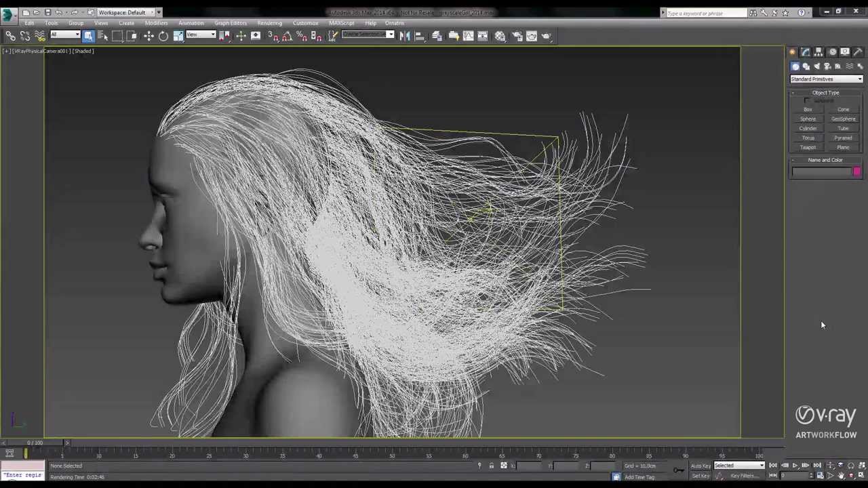This screenshot has width=868, height=488.
Task: Click the Plane primitive button
Action: tap(843, 147)
